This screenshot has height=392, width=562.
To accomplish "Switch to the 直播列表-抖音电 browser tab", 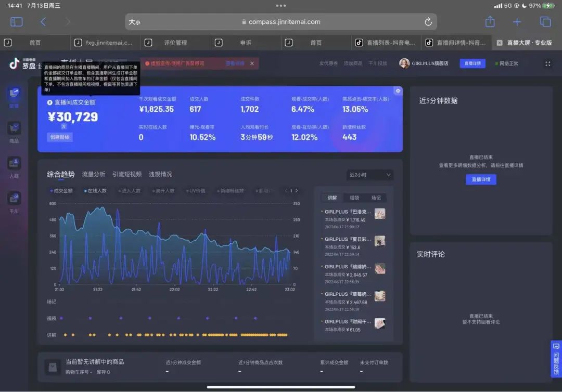I will coord(386,43).
